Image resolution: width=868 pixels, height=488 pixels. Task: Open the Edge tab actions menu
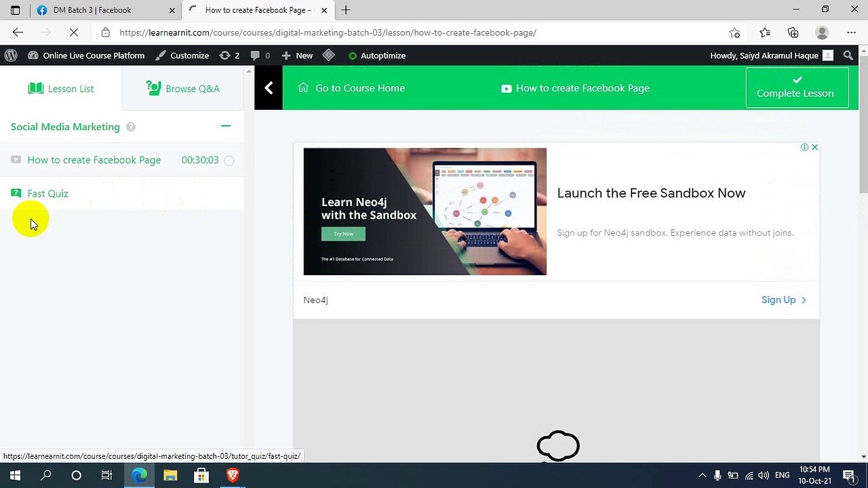click(16, 10)
